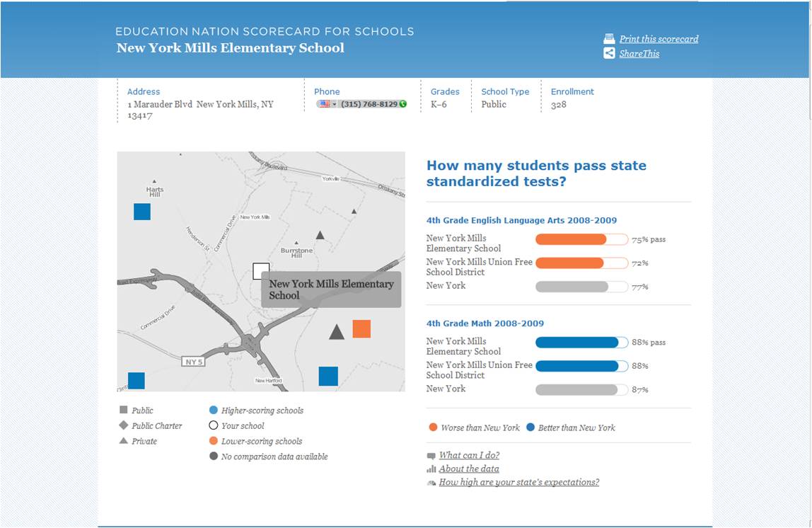812x528 pixels.
Task: Open the About the data link
Action: coord(469,469)
